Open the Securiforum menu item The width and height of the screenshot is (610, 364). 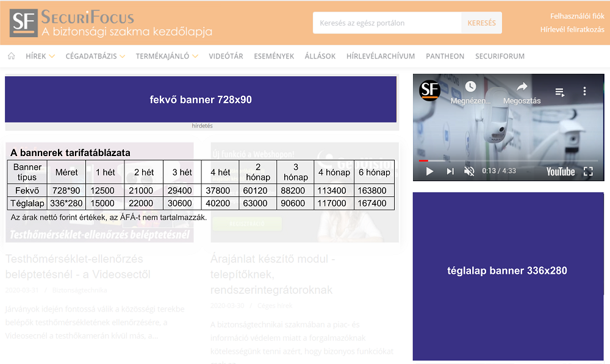500,56
